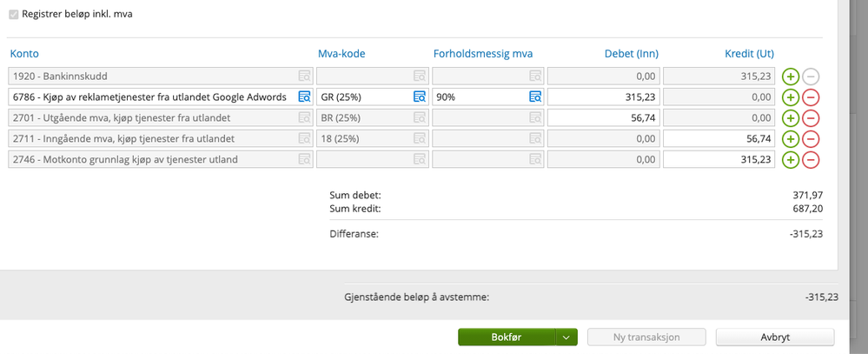Viewport: 868px width, 354px height.
Task: Open account lookup icon on 2746 Motkonto row
Action: click(304, 159)
